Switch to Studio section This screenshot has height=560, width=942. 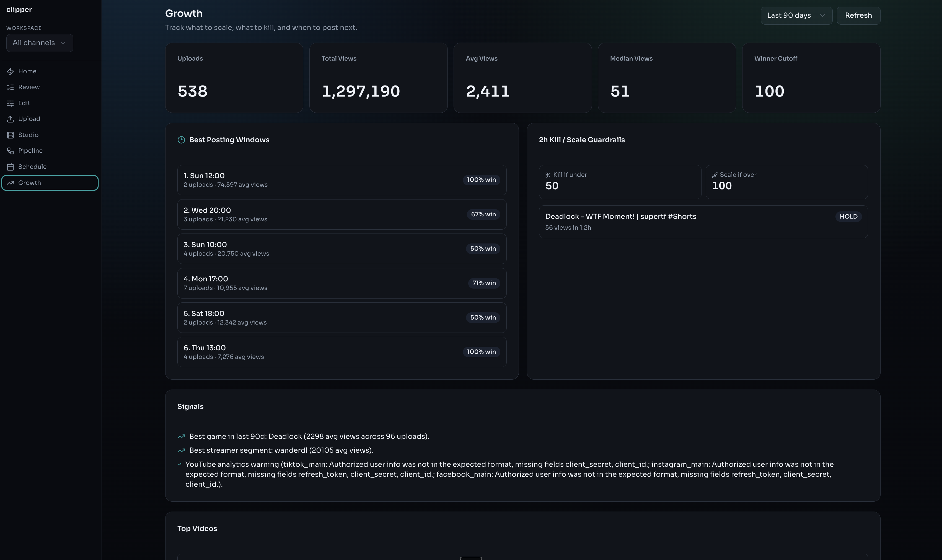[50, 135]
